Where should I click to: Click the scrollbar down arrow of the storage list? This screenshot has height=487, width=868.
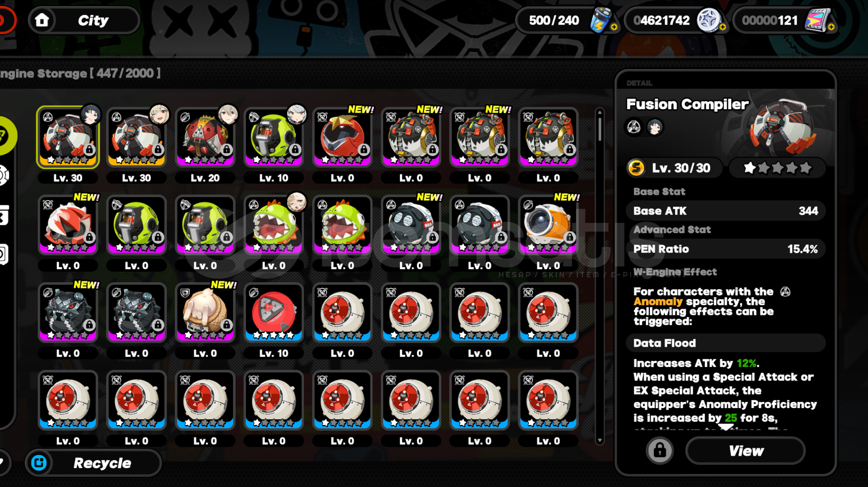tap(599, 441)
